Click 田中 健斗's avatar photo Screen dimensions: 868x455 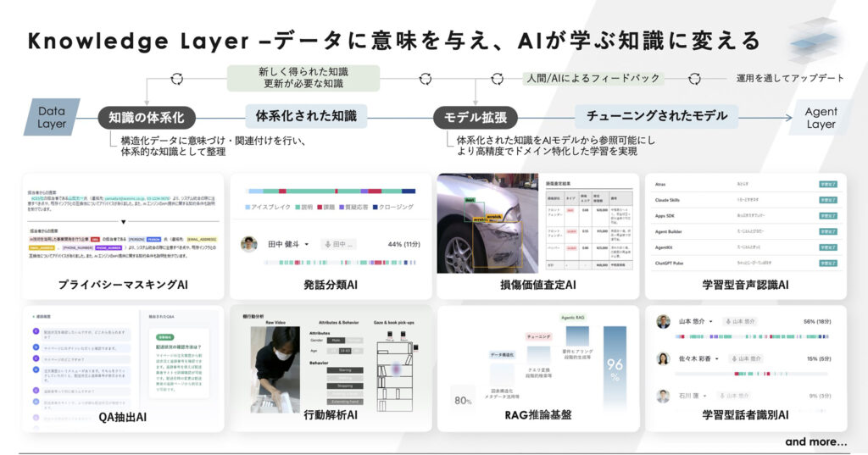tap(248, 244)
